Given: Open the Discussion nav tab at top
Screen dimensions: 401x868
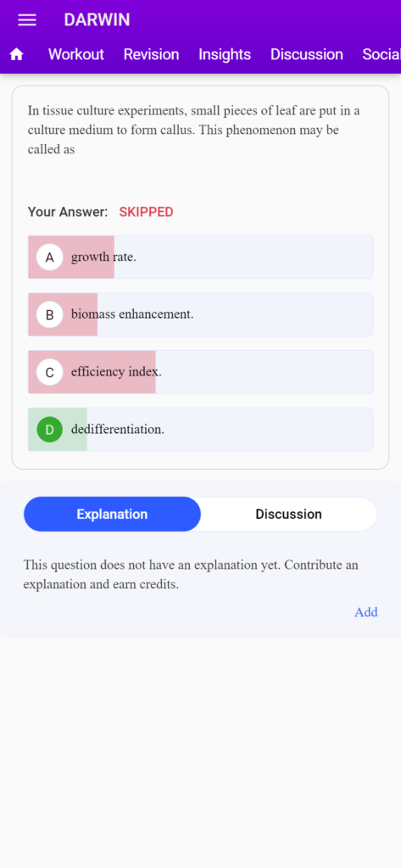Looking at the screenshot, I should point(307,54).
